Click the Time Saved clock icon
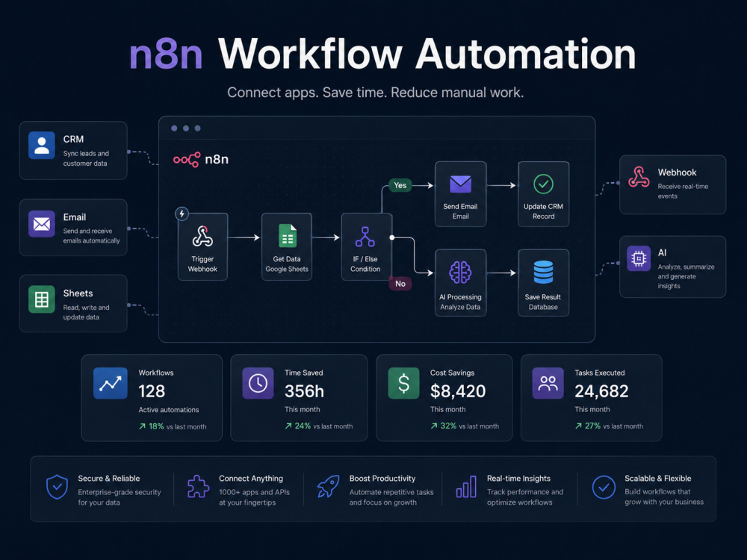The height and width of the screenshot is (560, 747). pos(258,383)
